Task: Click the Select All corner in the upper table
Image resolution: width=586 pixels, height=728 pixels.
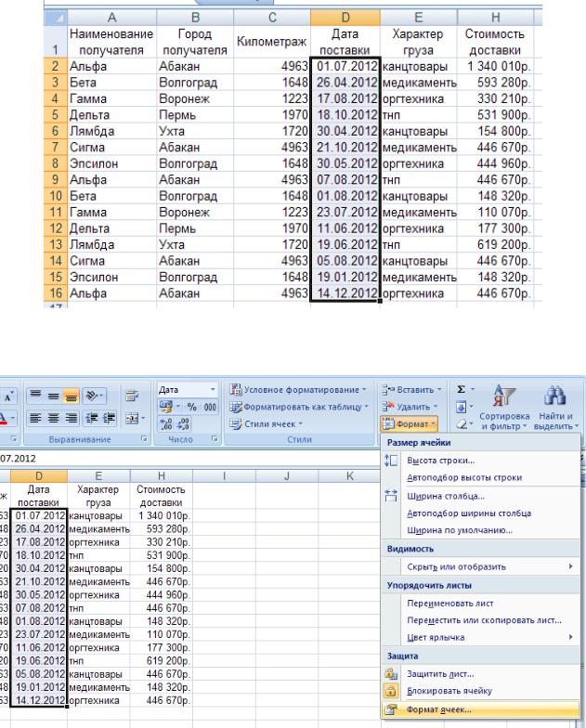Action: tap(56, 18)
